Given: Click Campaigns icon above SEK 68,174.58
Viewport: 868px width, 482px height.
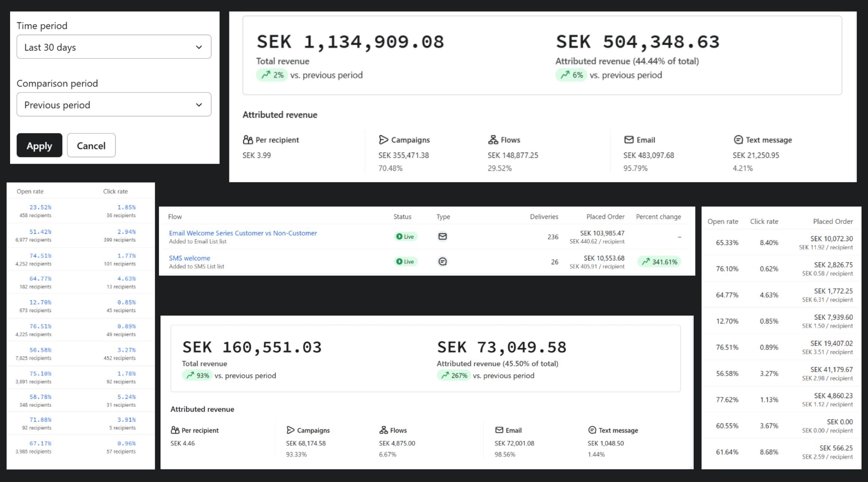Looking at the screenshot, I should pyautogui.click(x=290, y=430).
